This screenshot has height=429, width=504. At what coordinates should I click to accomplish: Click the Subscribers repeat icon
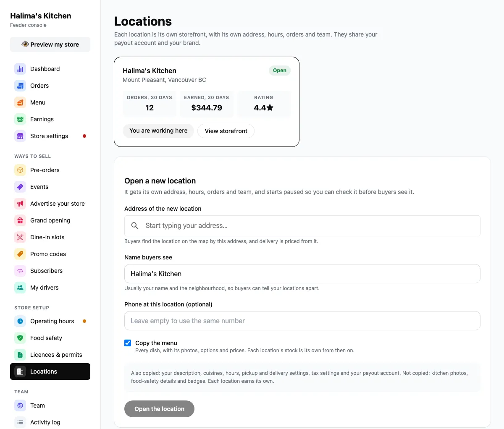[x=20, y=271]
